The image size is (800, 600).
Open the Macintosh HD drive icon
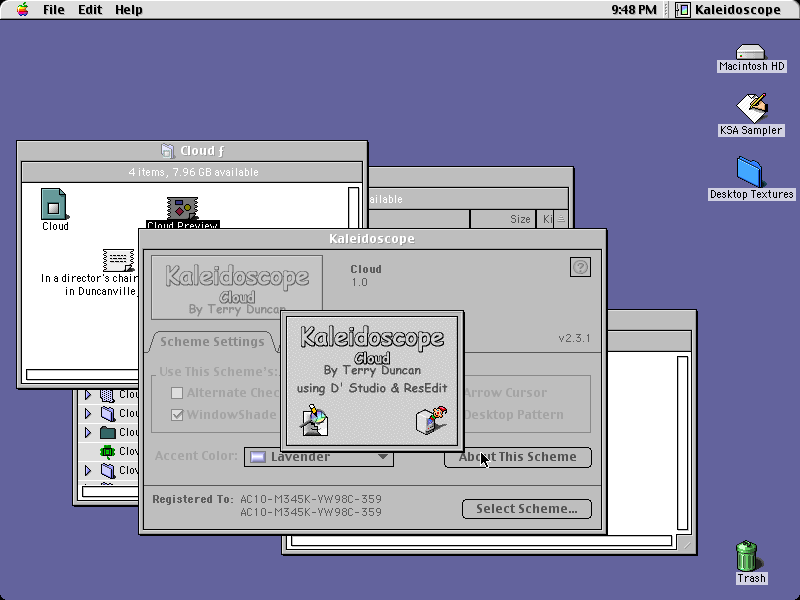[751, 52]
